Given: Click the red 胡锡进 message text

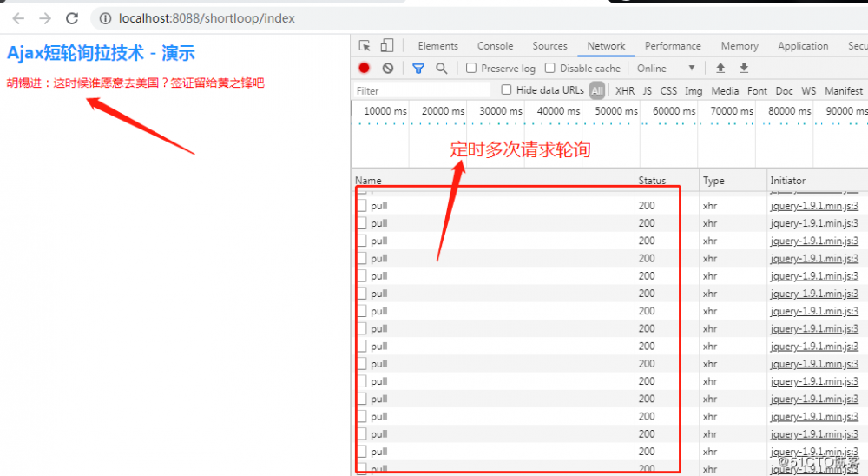Looking at the screenshot, I should [135, 83].
